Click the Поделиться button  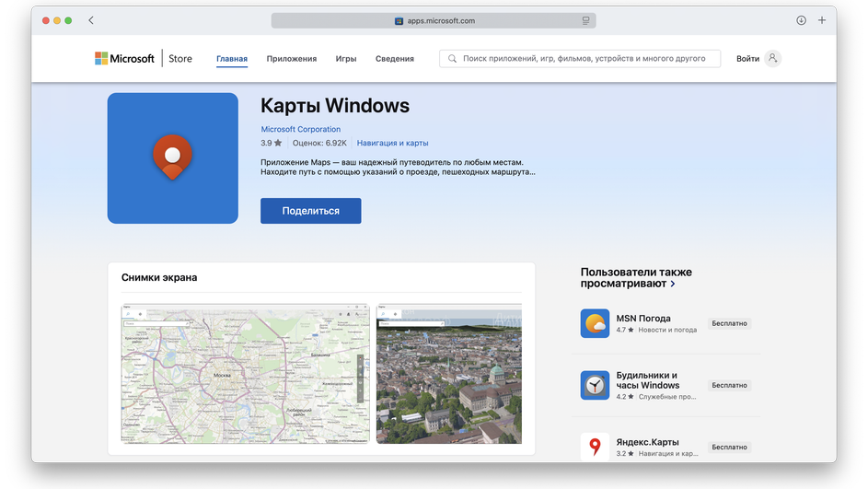click(x=311, y=211)
